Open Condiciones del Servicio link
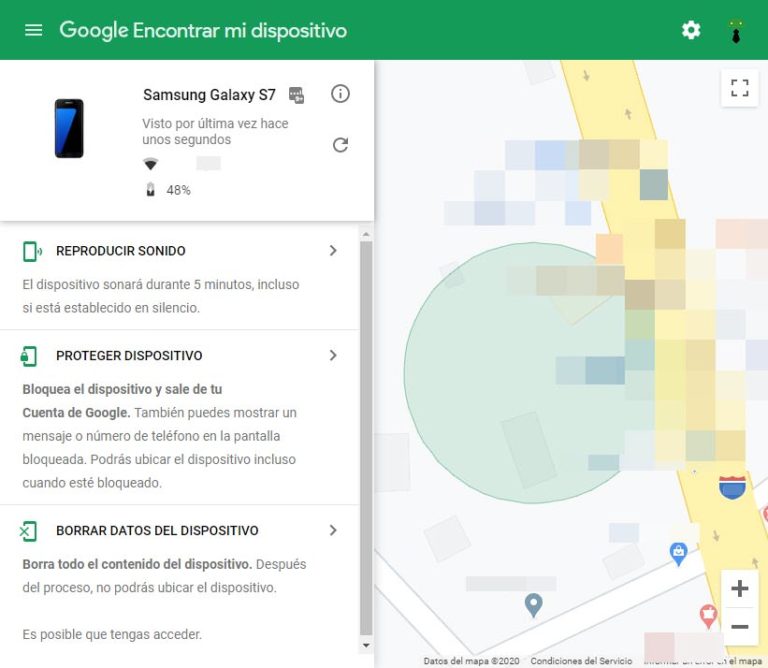The height and width of the screenshot is (668, 768). [581, 661]
